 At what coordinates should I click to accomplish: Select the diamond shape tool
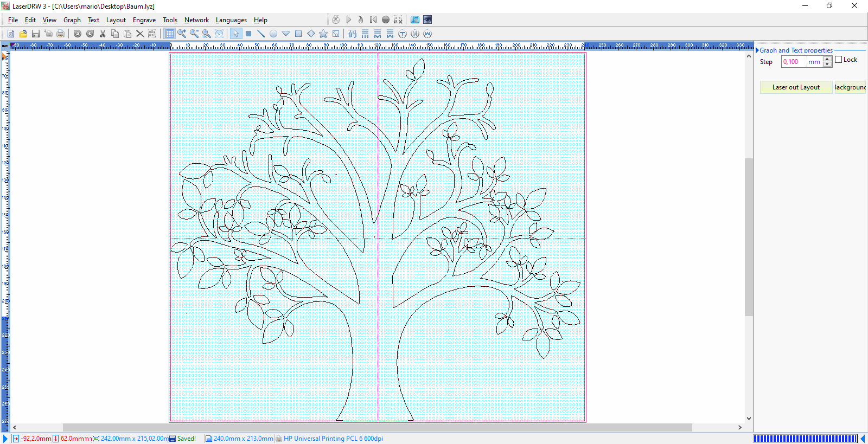pos(311,34)
